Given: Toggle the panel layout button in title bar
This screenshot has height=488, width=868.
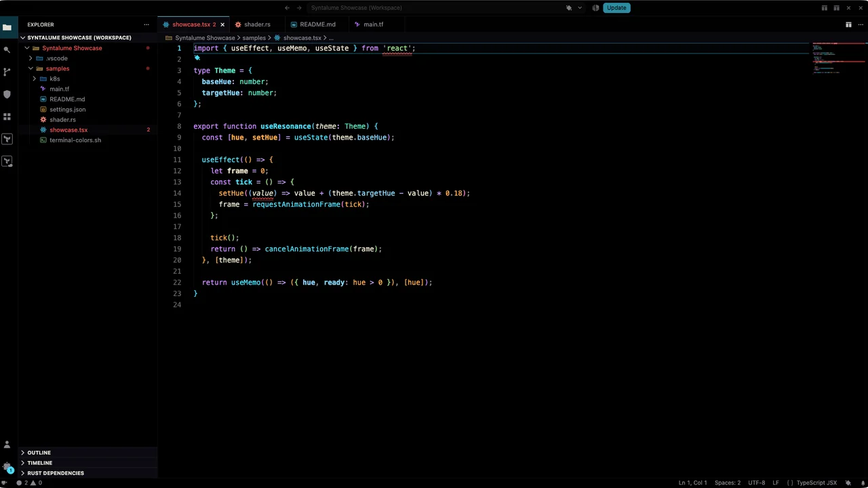Looking at the screenshot, I should 836,8.
